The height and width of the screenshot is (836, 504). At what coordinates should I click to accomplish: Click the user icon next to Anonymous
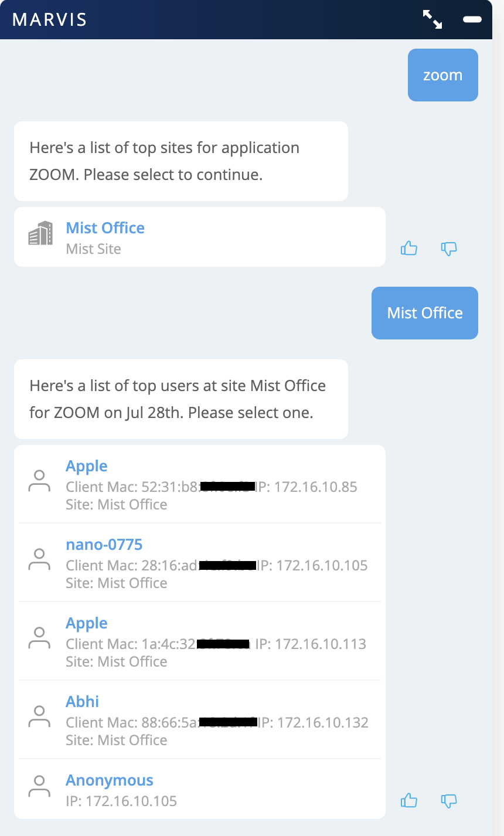point(39,786)
